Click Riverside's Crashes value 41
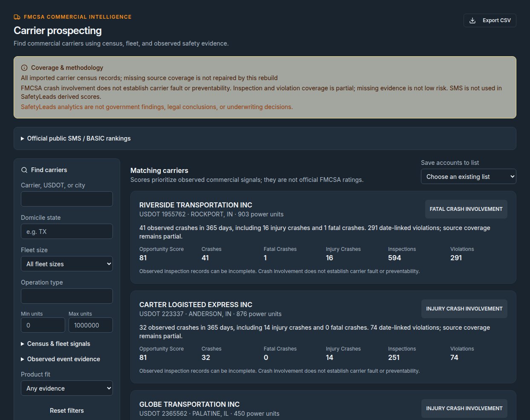The image size is (530, 420). pos(205,258)
